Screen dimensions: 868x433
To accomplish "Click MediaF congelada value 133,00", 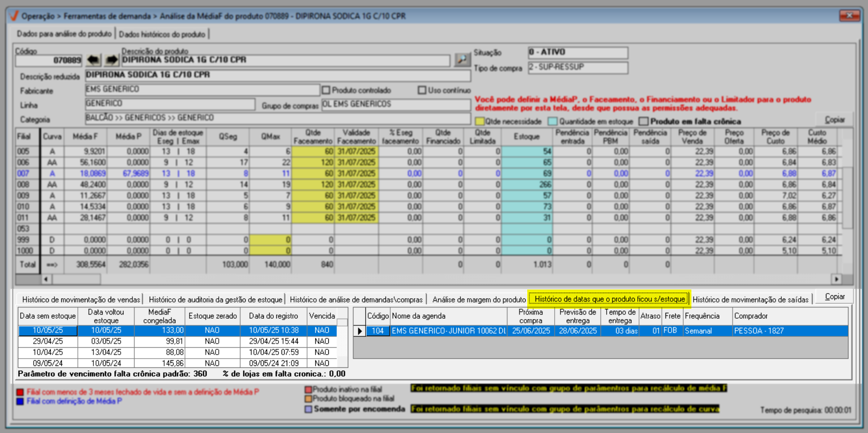I will tap(159, 331).
